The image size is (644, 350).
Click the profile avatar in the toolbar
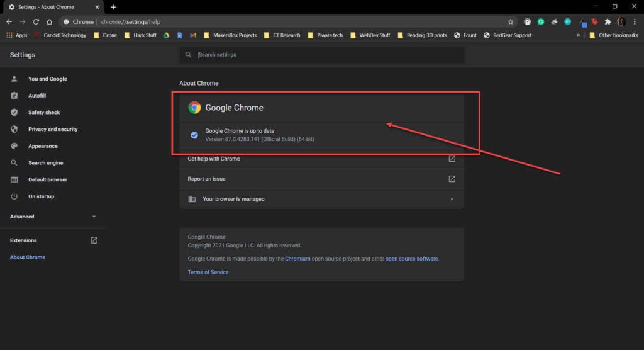(621, 22)
